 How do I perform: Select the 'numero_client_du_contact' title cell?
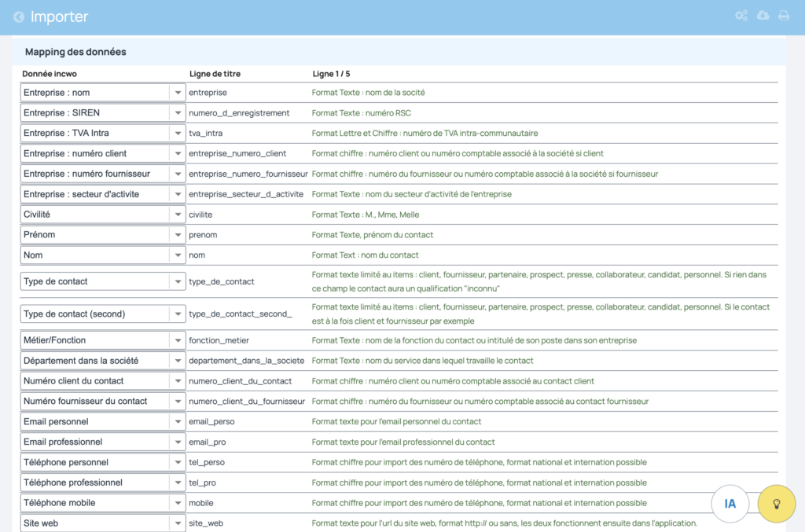(241, 381)
